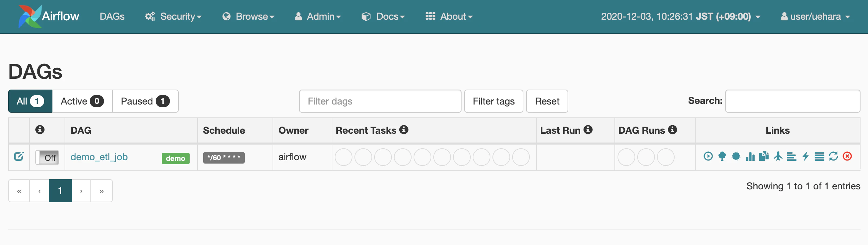The image size is (868, 245).
Task: Open Graph View icon for demo_etl_job
Action: pyautogui.click(x=736, y=156)
